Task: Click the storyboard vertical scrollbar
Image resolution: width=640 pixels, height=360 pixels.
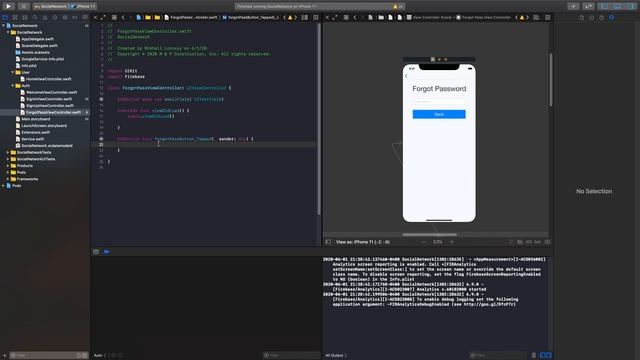Action: pyautogui.click(x=551, y=80)
